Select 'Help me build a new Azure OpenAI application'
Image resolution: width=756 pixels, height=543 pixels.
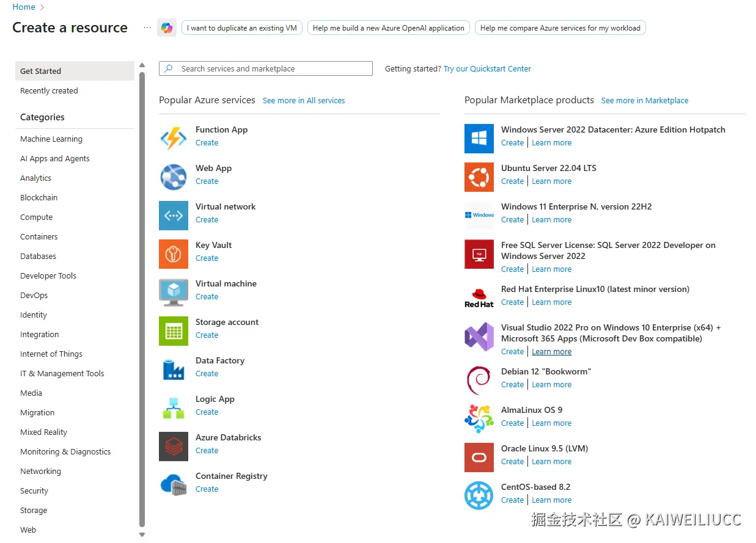[x=389, y=28]
